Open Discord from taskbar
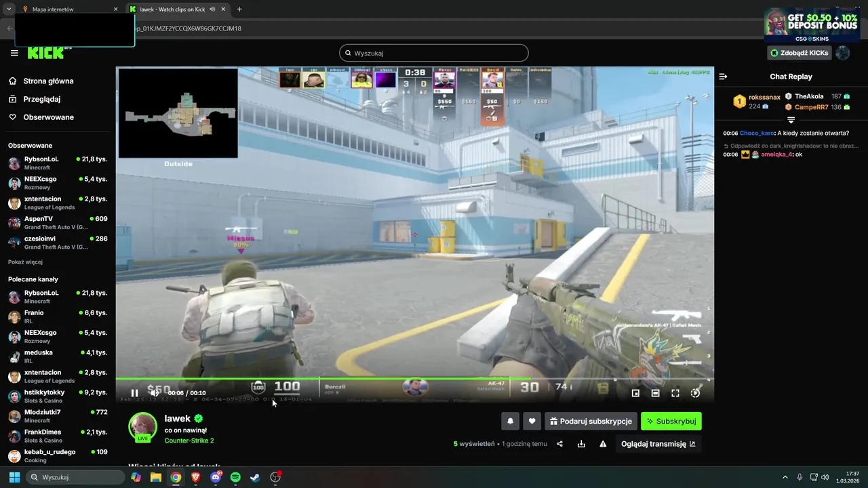This screenshot has height=488, width=868. pyautogui.click(x=216, y=477)
